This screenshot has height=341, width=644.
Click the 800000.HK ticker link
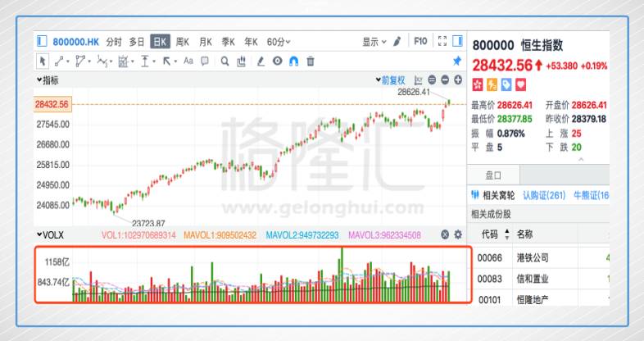click(x=76, y=42)
